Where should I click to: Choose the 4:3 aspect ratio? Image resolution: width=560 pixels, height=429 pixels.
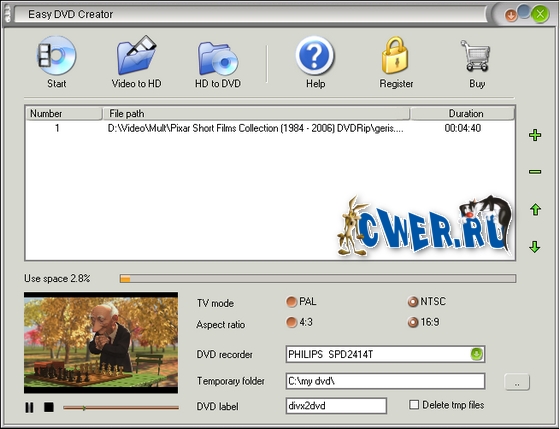[x=291, y=323]
